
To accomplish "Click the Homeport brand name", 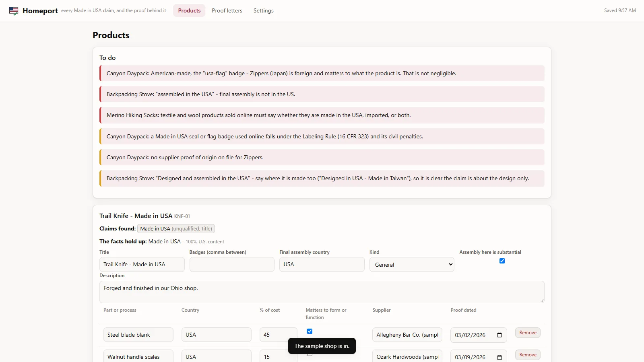I will [40, 11].
